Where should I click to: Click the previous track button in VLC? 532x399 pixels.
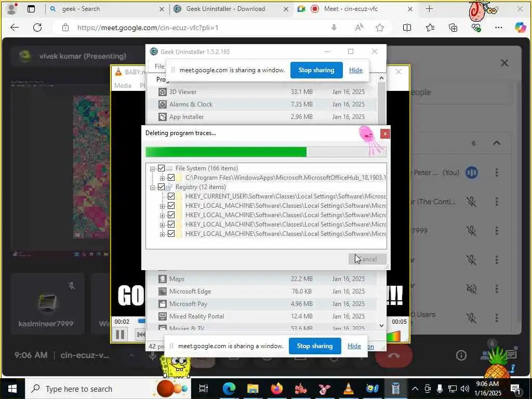click(140, 335)
